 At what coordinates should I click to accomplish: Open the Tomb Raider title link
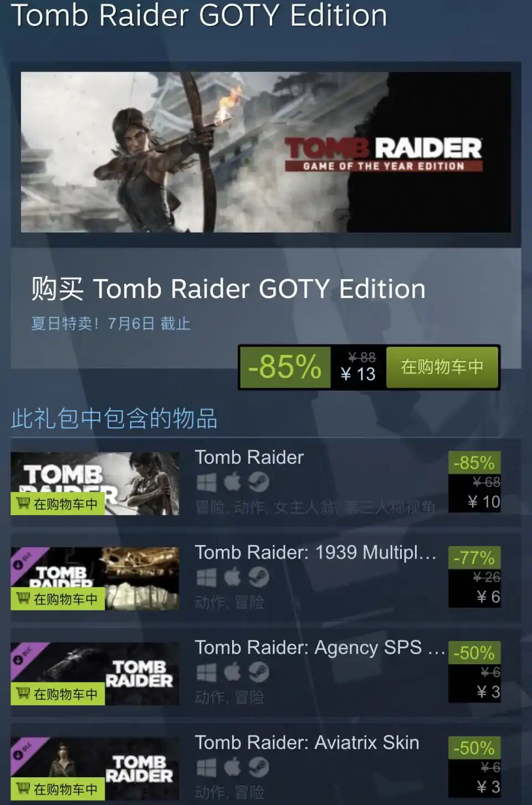pyautogui.click(x=249, y=457)
